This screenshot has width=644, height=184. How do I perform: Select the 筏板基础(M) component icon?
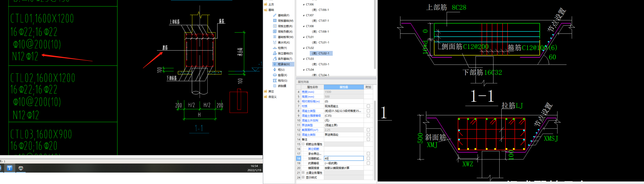275,21
